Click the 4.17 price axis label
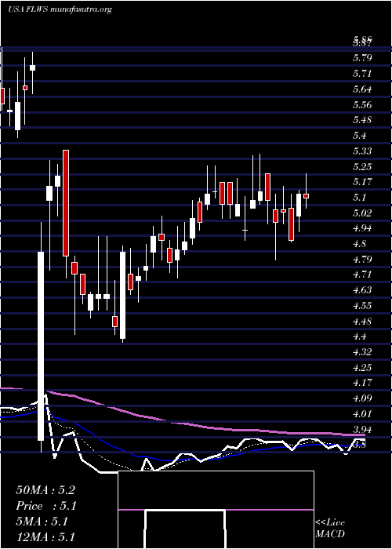 click(x=362, y=383)
